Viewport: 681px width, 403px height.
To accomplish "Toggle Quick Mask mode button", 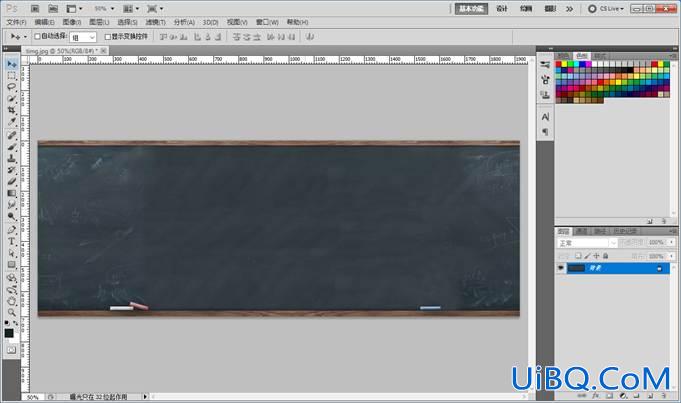I will [11, 350].
